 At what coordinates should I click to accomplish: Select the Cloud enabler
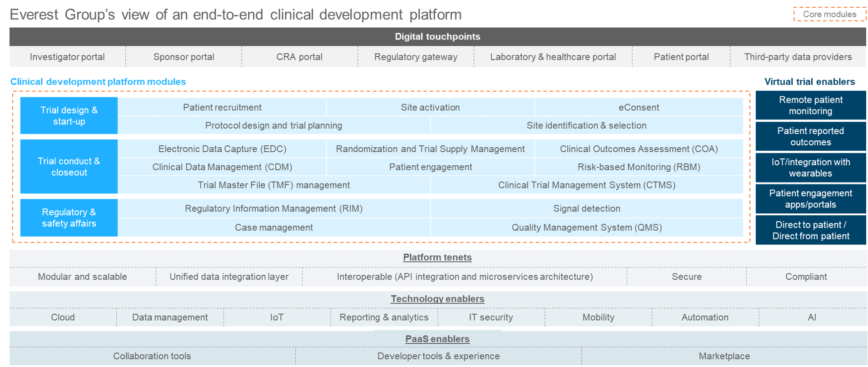[x=63, y=317]
